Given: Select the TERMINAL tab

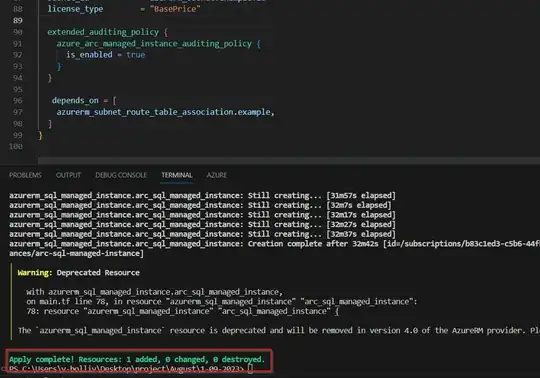Looking at the screenshot, I should 177,175.
